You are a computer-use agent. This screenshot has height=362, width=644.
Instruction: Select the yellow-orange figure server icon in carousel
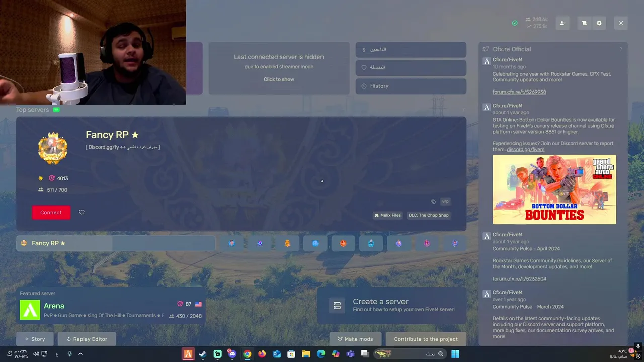(x=287, y=243)
